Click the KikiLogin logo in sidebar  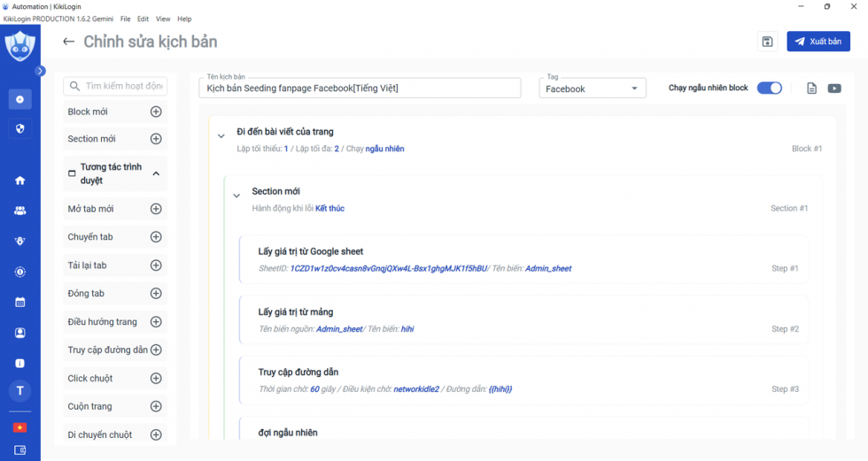[19, 45]
